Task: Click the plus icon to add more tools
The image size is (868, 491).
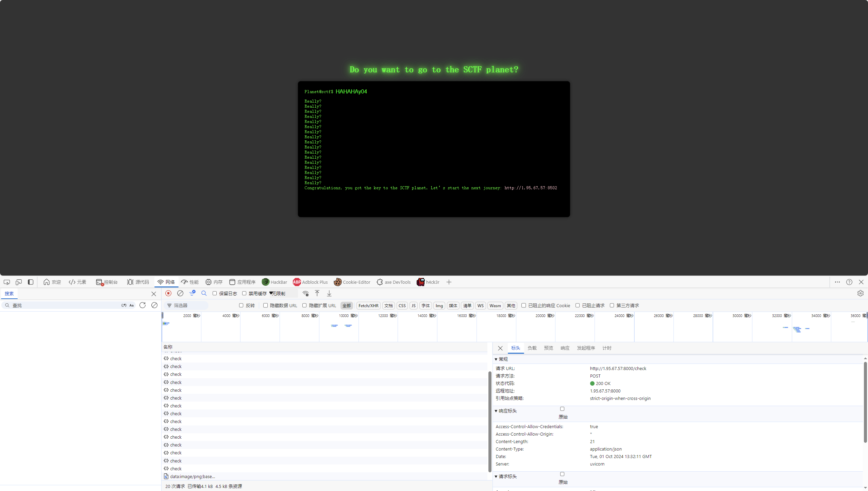Action: pos(449,282)
